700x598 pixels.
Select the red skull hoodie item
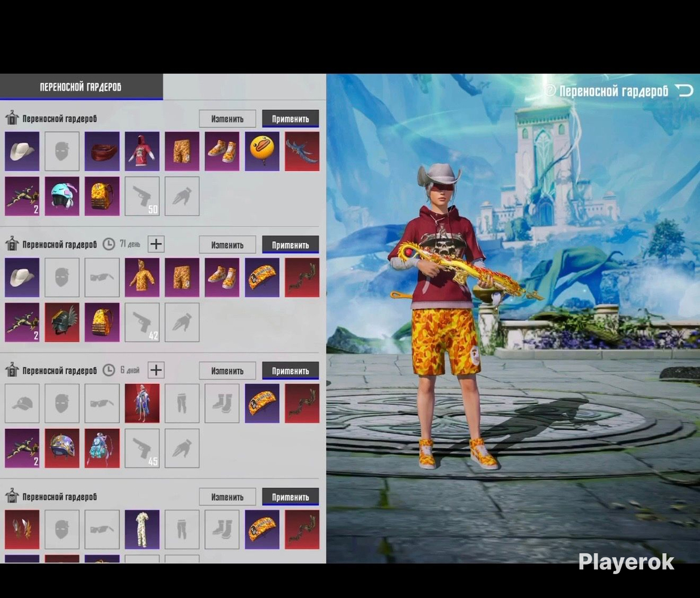(x=142, y=151)
